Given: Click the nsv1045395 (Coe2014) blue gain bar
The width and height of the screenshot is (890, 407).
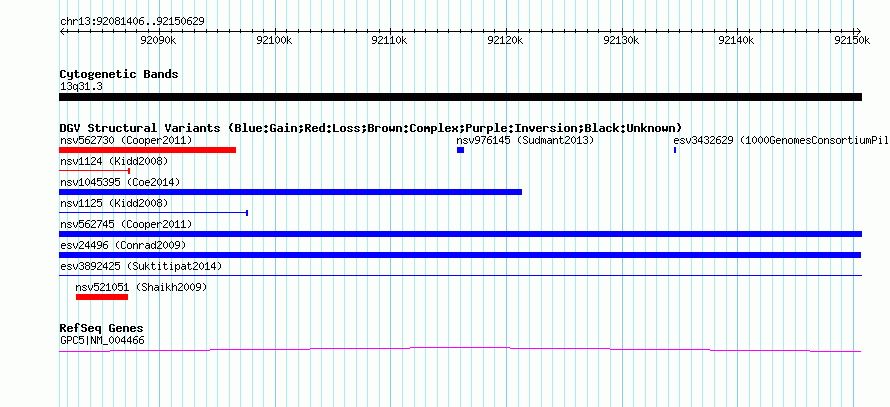Looking at the screenshot, I should [x=291, y=192].
